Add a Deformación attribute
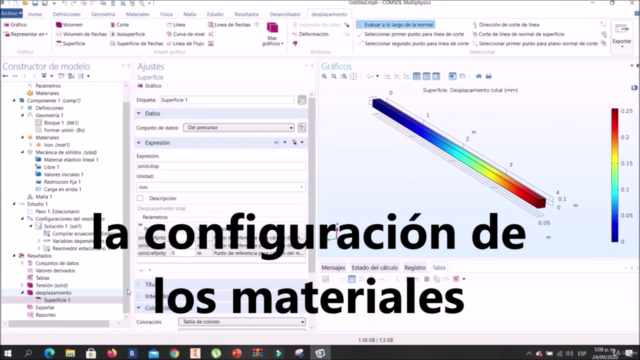This screenshot has height=360, width=640. tap(310, 34)
